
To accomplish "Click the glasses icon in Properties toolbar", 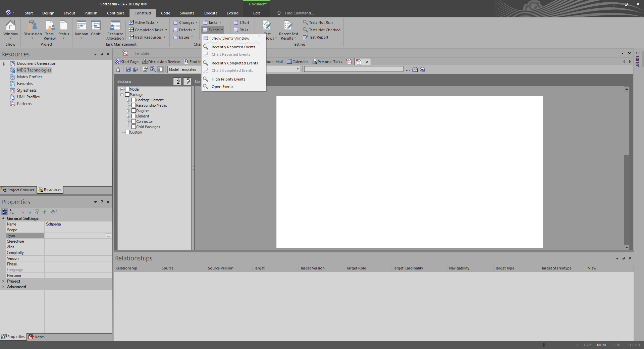I will 54,212.
